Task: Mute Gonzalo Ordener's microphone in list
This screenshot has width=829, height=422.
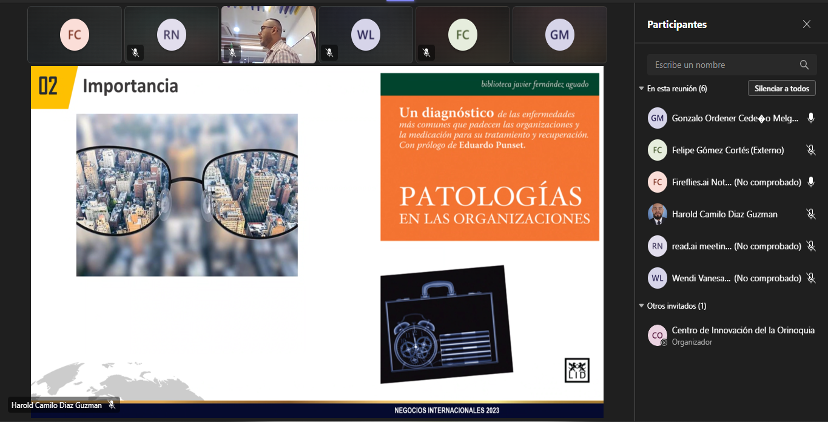Action: tap(811, 118)
